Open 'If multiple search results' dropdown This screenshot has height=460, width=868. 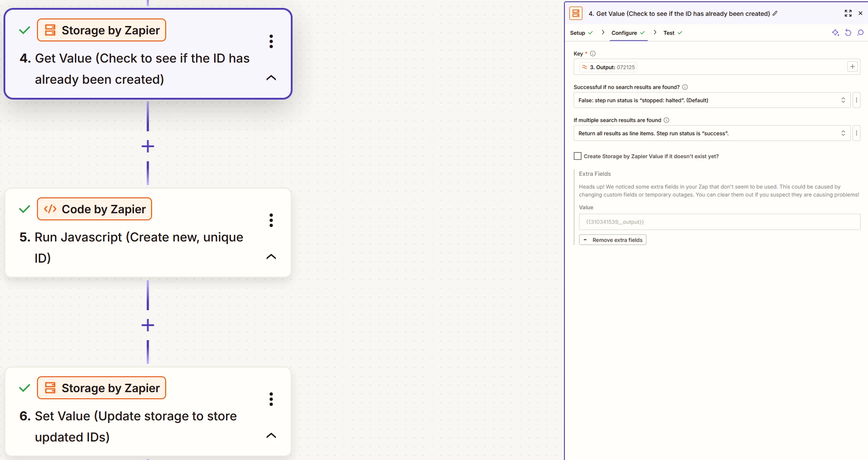(x=712, y=133)
